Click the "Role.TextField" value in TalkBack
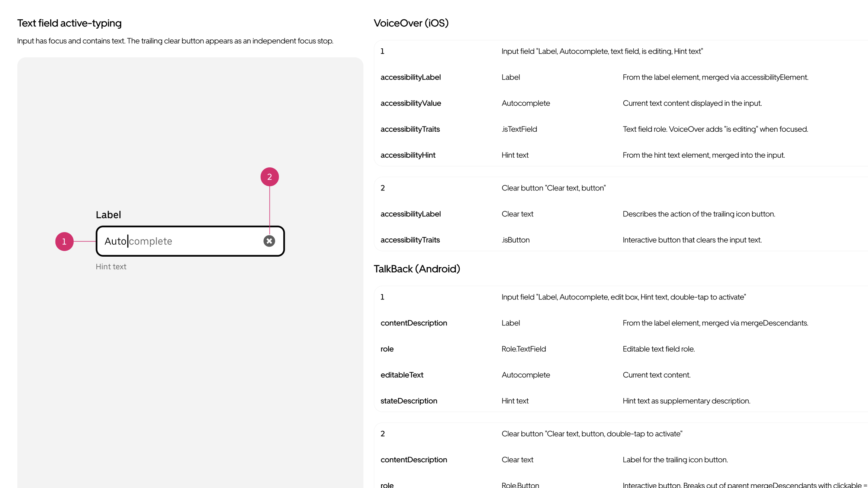 [524, 349]
